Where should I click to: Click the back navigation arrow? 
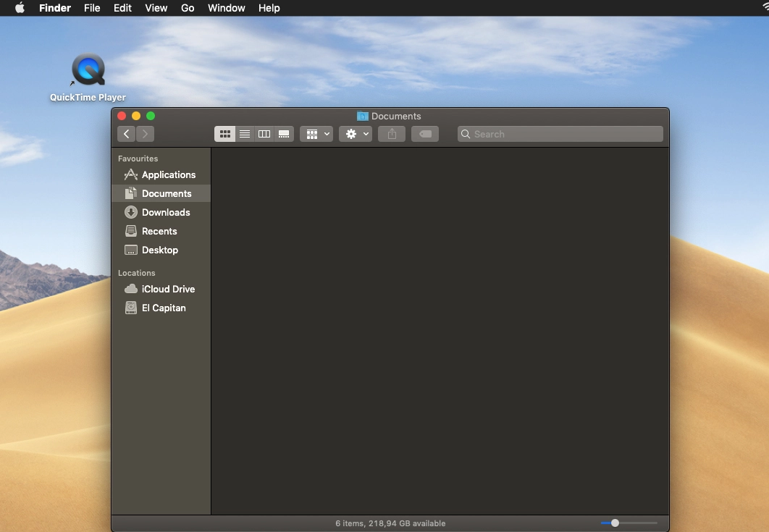click(127, 134)
